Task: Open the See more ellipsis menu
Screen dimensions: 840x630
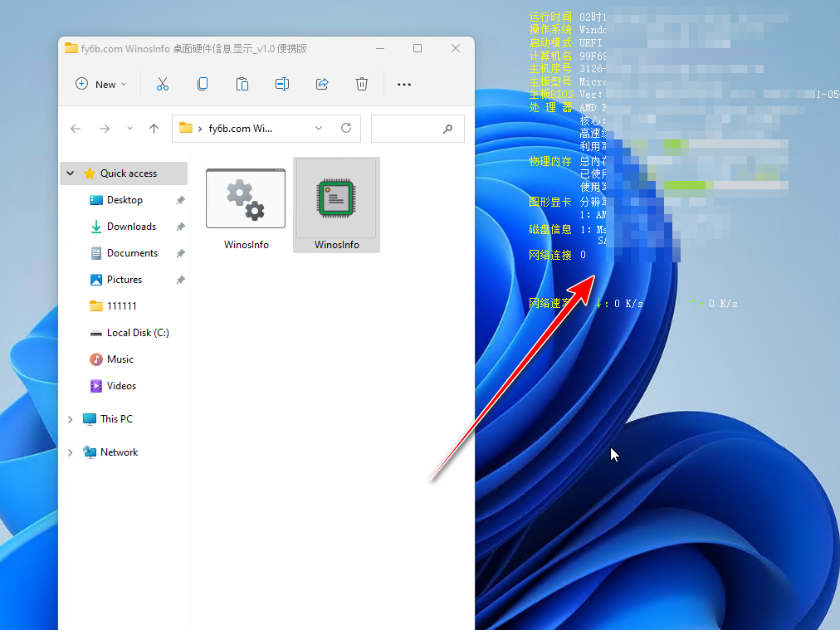Action: pos(404,84)
